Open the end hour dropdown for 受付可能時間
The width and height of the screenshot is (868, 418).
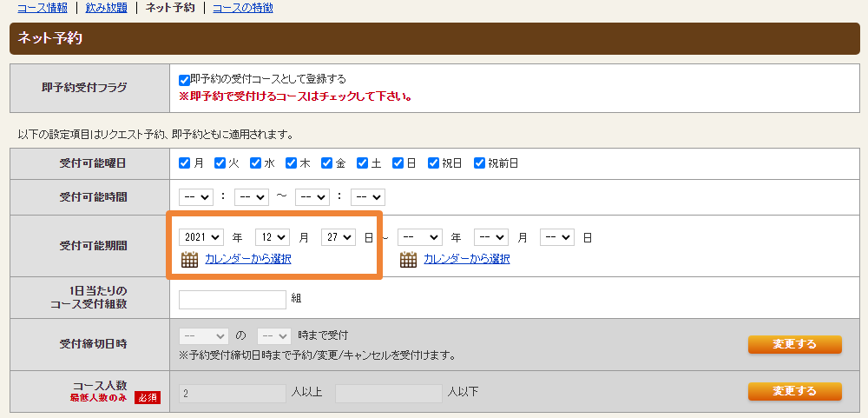[x=312, y=196]
